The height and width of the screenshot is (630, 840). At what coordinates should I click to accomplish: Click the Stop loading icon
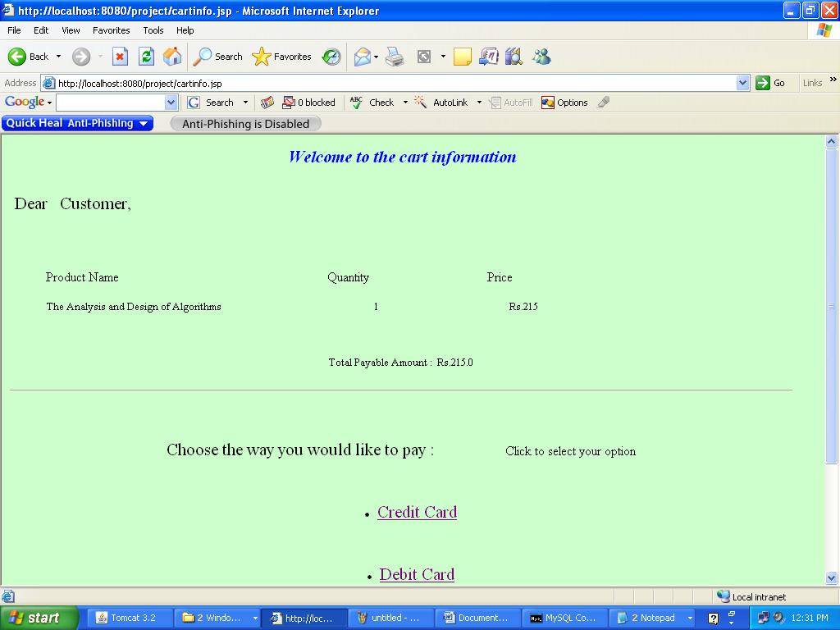tap(120, 57)
